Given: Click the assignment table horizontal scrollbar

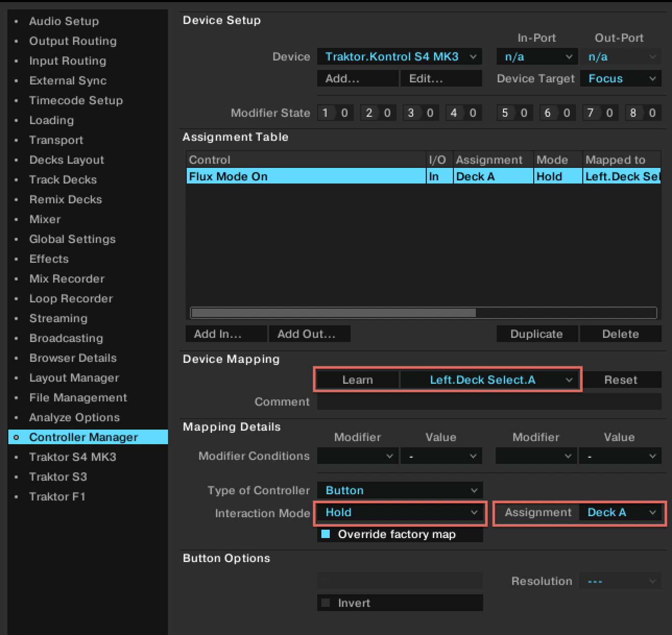Looking at the screenshot, I should click(x=334, y=313).
